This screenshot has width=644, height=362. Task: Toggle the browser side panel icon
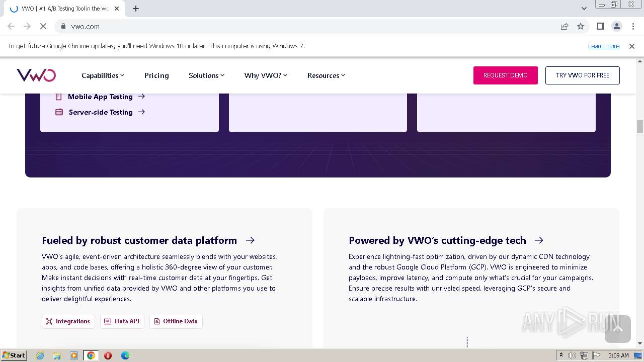(x=600, y=26)
